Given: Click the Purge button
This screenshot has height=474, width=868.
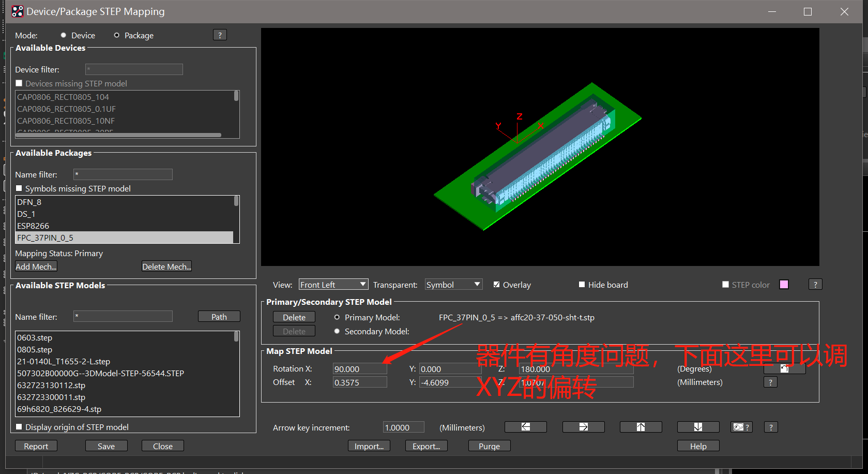Looking at the screenshot, I should 490,446.
